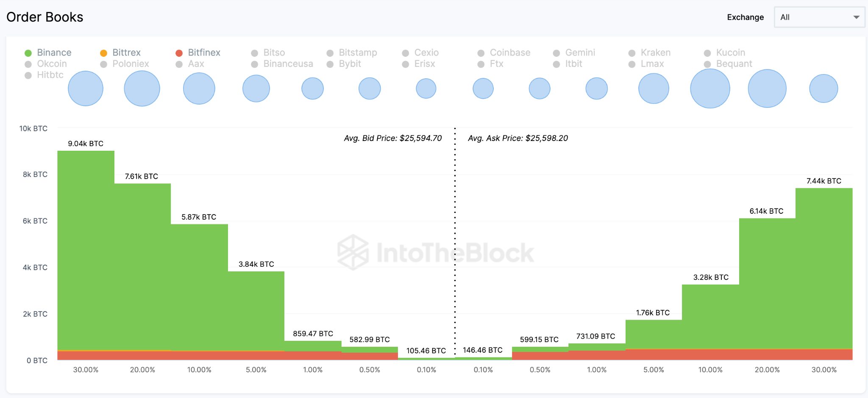This screenshot has height=398, width=868.
Task: Click the green Binance legend dot
Action: click(x=28, y=53)
